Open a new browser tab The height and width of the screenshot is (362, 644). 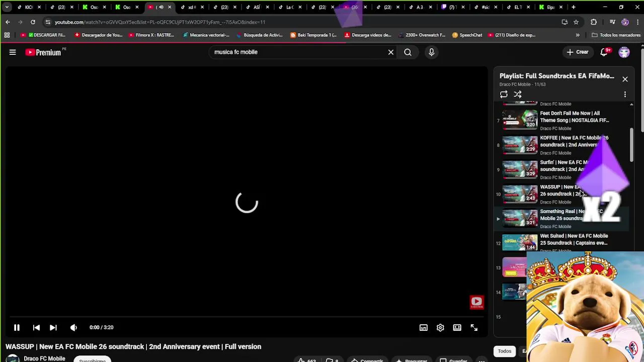[574, 7]
